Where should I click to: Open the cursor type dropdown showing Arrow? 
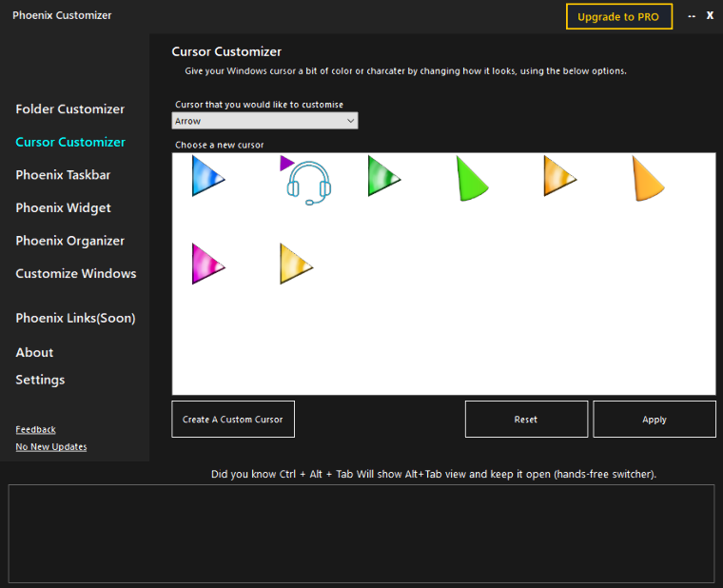click(264, 121)
